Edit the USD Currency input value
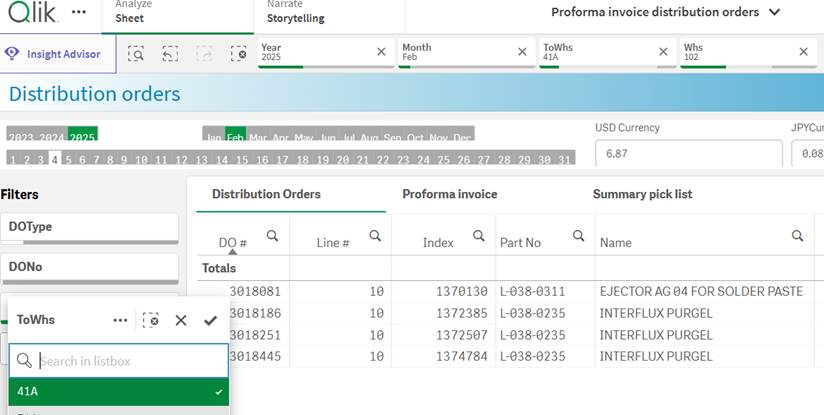824x415 pixels. [689, 154]
